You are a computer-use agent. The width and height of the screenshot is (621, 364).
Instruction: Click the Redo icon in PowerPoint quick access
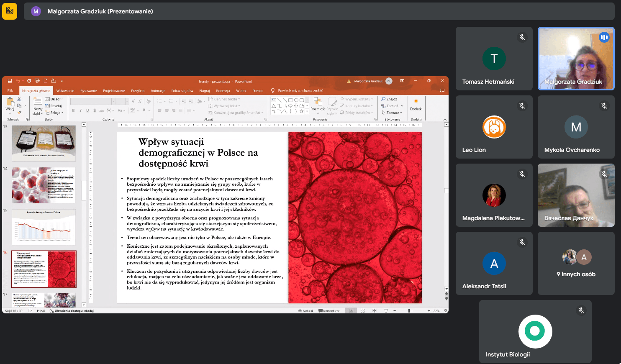coord(29,81)
